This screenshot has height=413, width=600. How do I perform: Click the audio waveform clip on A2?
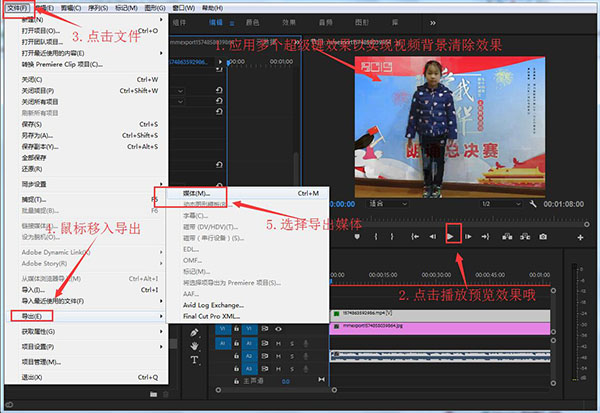[x=440, y=356]
